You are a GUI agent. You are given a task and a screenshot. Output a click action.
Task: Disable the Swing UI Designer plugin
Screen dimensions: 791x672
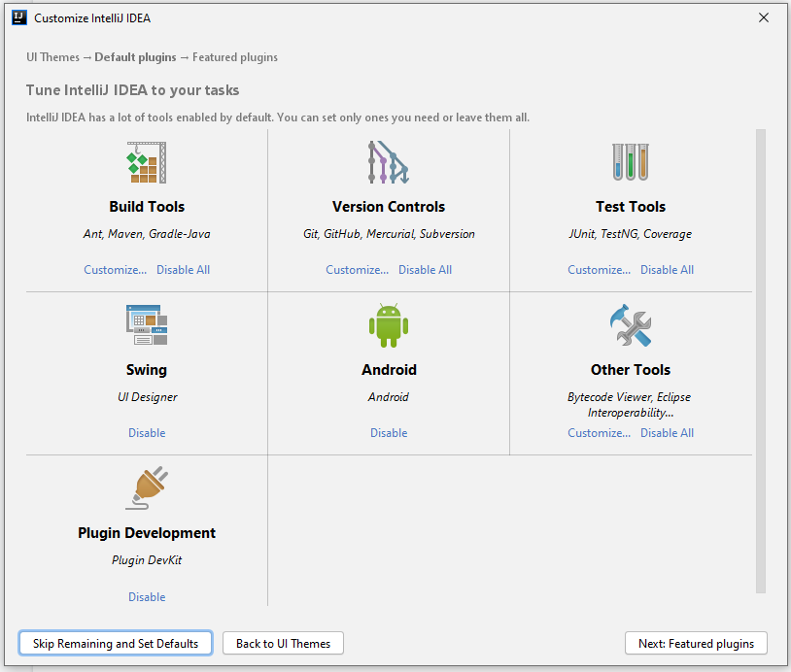(x=147, y=433)
